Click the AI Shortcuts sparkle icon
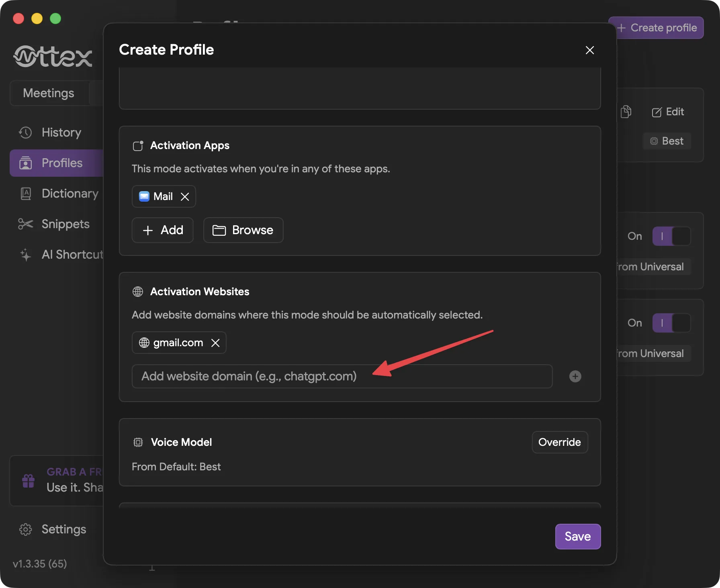 pos(25,255)
